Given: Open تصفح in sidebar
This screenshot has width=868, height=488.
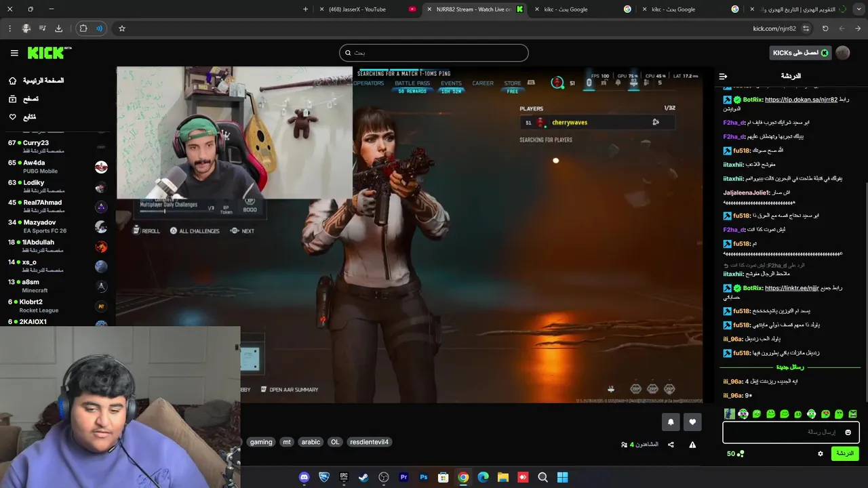Looking at the screenshot, I should [x=24, y=99].
